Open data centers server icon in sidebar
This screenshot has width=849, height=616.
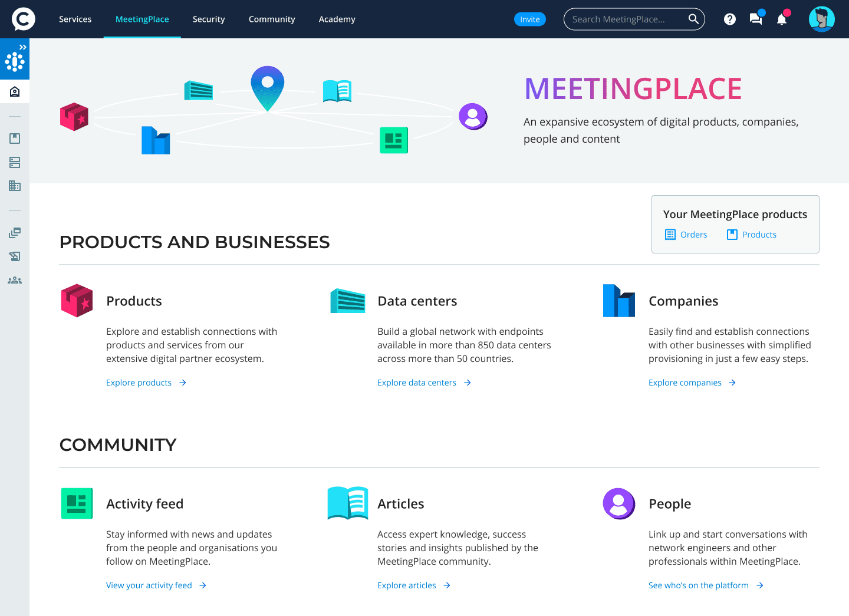pyautogui.click(x=15, y=162)
